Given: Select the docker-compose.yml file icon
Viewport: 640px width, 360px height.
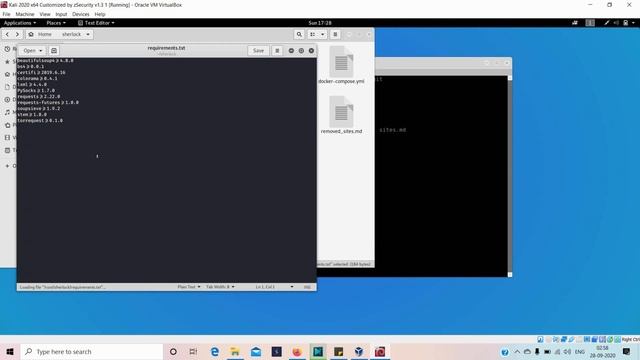Looking at the screenshot, I should pyautogui.click(x=341, y=62).
